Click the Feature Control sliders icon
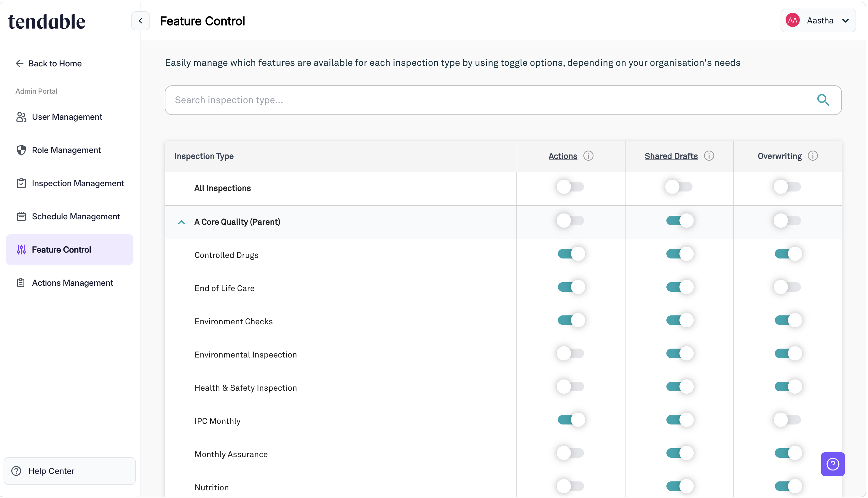The height and width of the screenshot is (498, 868). (x=21, y=250)
